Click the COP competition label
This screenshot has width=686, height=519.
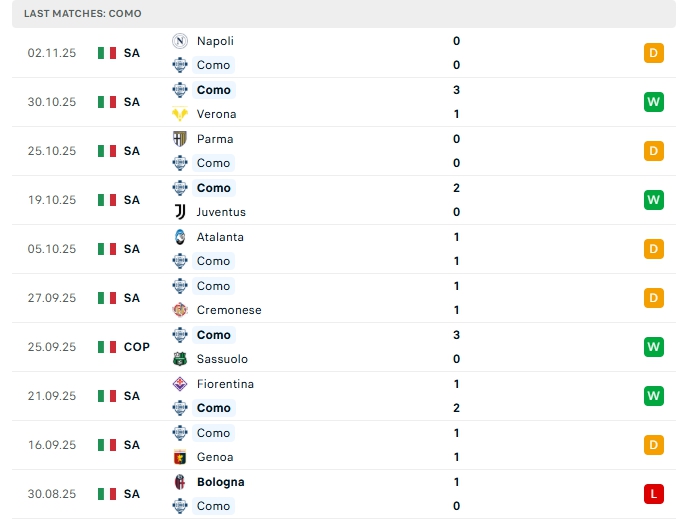pyautogui.click(x=137, y=347)
